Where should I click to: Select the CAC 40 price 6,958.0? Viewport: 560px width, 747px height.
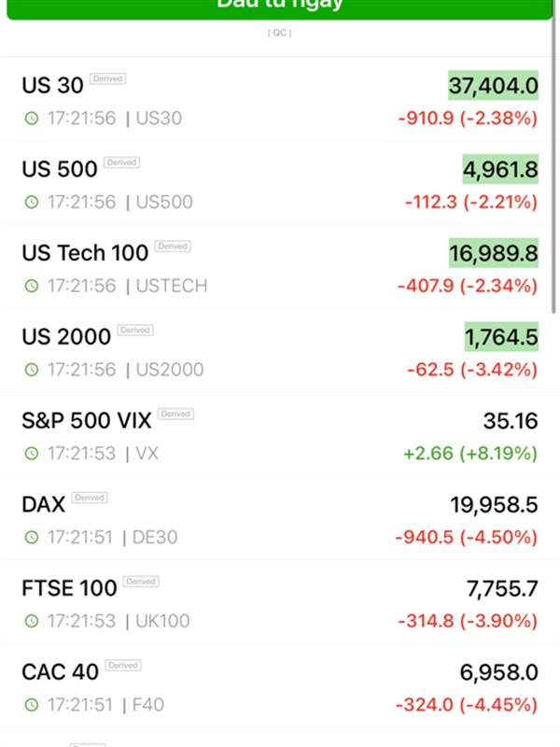click(x=499, y=672)
